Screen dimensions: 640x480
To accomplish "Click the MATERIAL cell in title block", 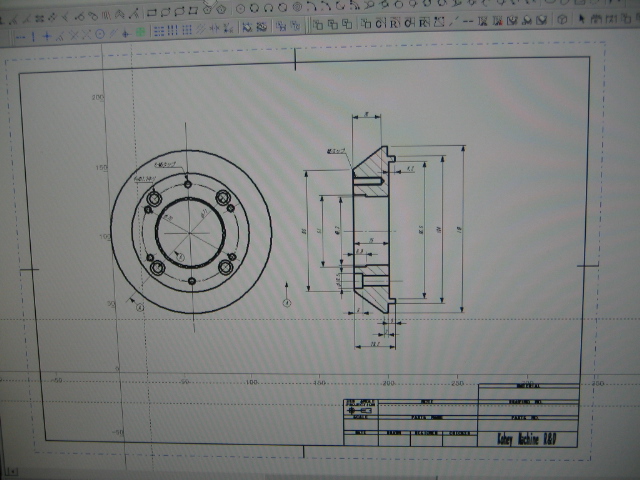I will coord(528,386).
